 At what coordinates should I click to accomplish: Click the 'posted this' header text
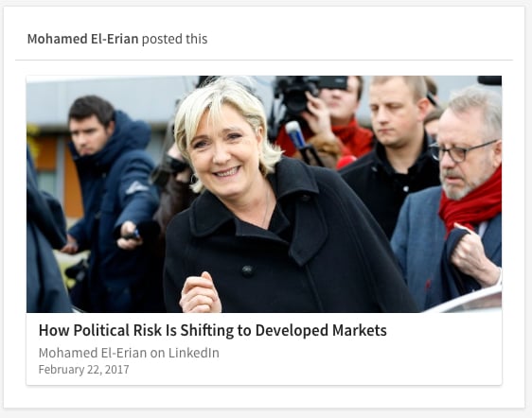pyautogui.click(x=174, y=39)
